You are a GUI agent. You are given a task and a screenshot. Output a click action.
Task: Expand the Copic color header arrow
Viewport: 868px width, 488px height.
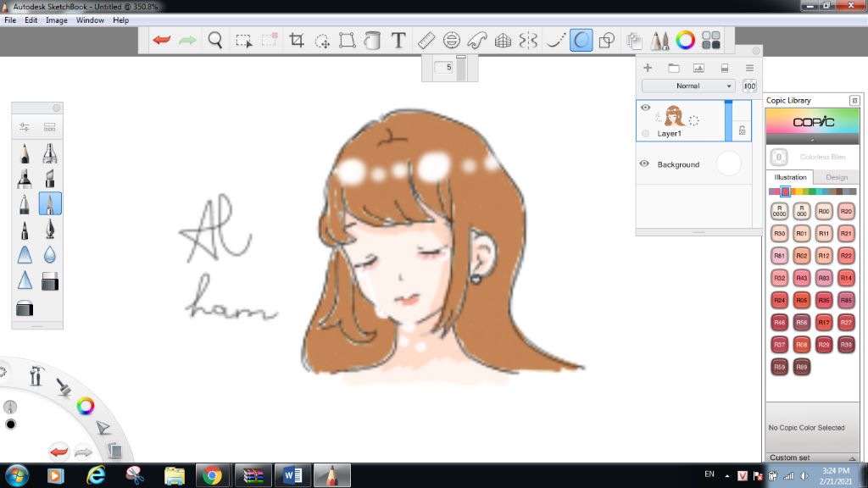812,141
